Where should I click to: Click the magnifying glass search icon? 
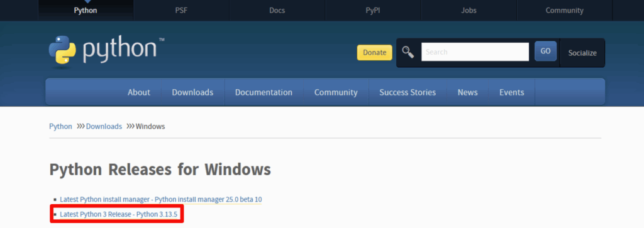(x=408, y=52)
